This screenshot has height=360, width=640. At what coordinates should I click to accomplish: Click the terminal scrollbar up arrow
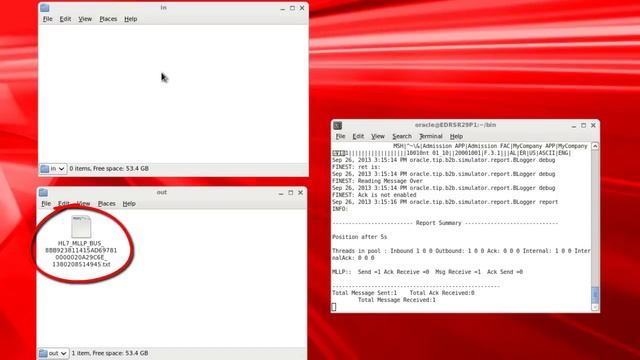pyautogui.click(x=595, y=146)
